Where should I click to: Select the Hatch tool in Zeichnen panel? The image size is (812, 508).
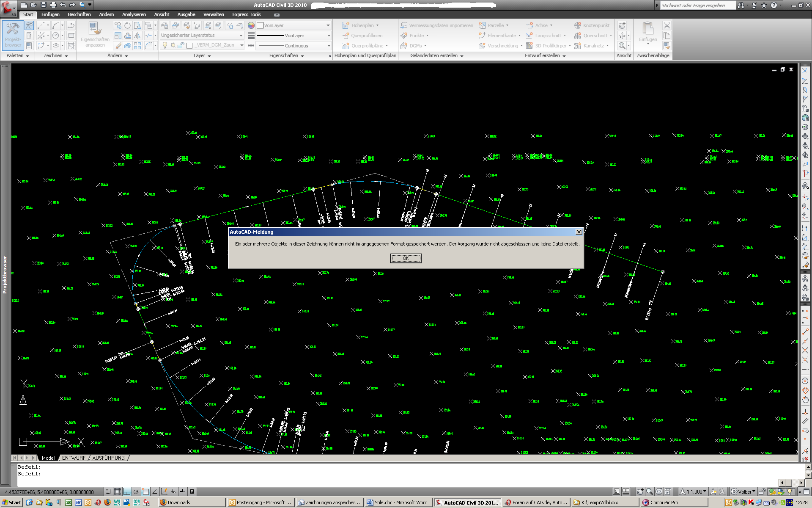[x=71, y=45]
